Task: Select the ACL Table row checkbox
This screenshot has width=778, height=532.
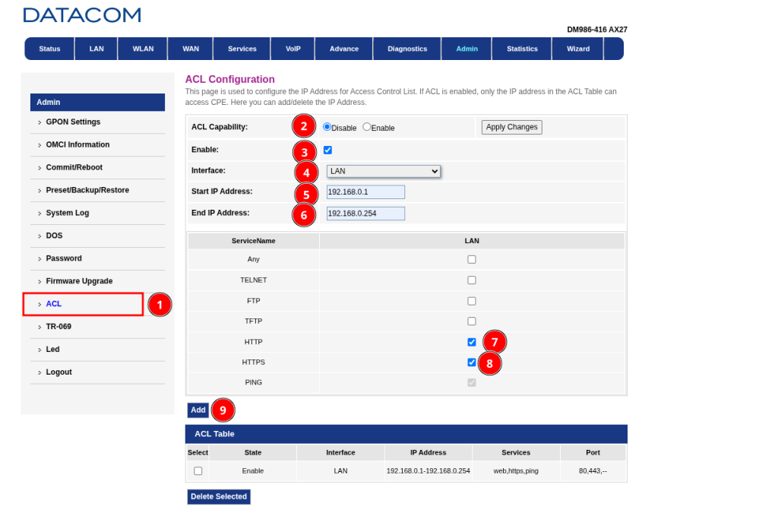Action: pos(198,471)
